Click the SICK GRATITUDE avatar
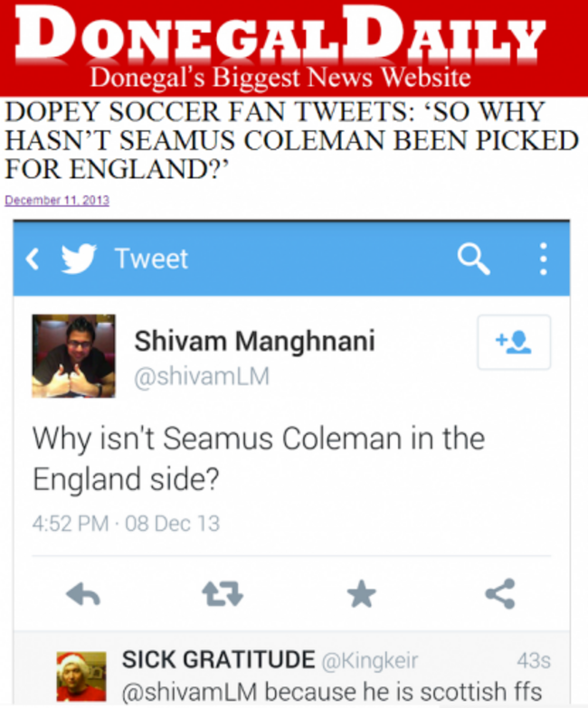 [x=81, y=676]
